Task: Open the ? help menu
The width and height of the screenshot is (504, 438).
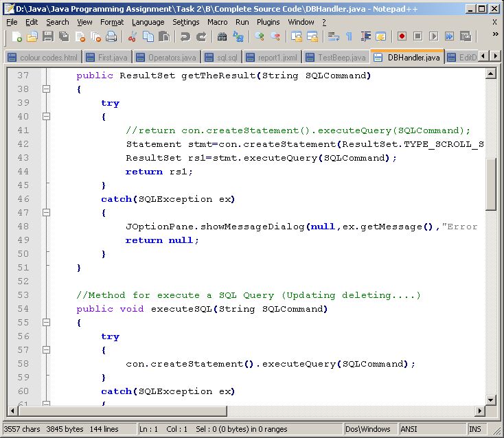Action: (324, 22)
